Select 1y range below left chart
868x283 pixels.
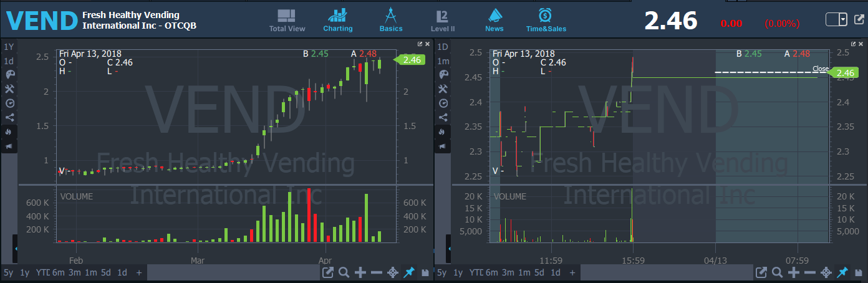(x=24, y=272)
